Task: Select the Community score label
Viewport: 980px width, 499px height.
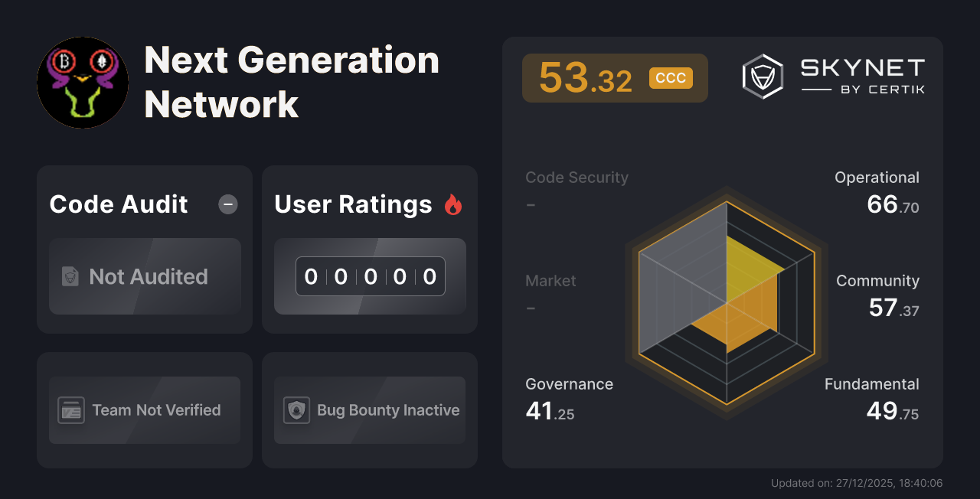Action: click(x=877, y=281)
